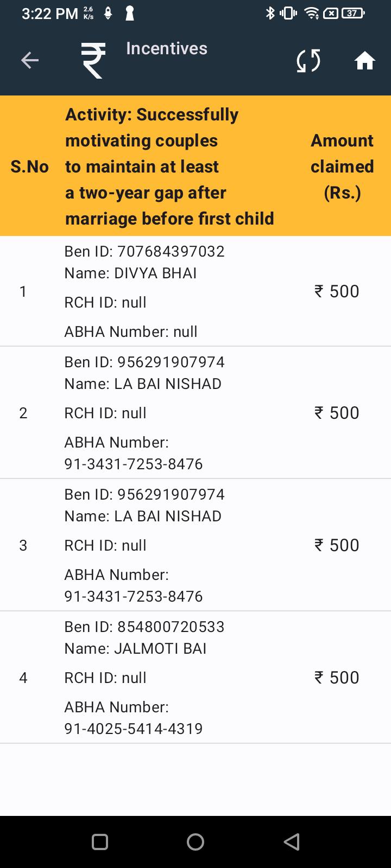
Task: Select row 2 LA BAI NISHAD entry
Action: [x=195, y=413]
